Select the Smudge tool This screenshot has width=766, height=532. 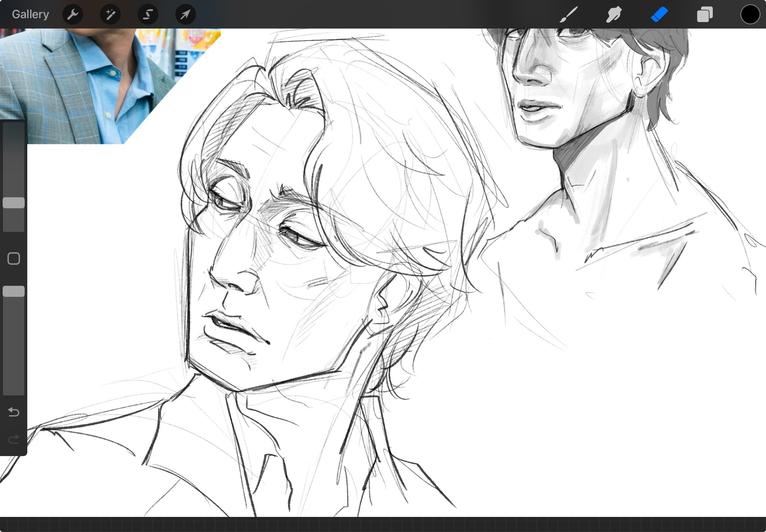click(x=614, y=15)
